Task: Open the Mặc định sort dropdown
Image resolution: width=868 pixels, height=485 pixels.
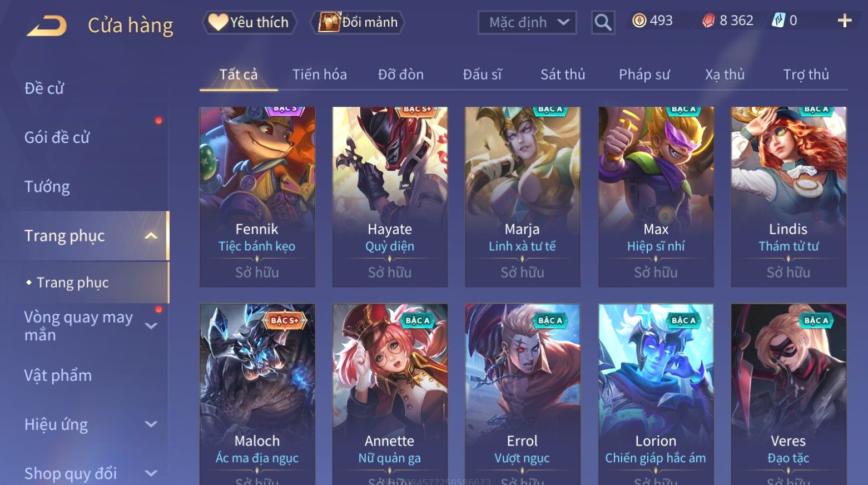Action: click(527, 23)
